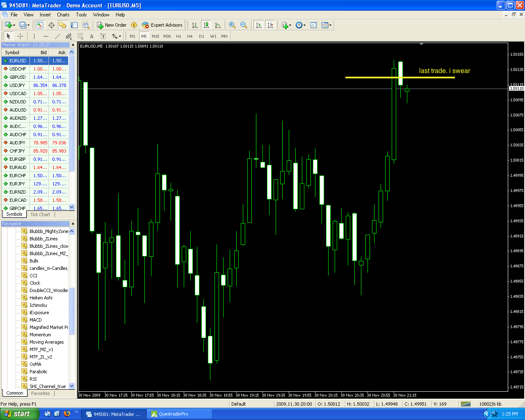Click the yellow horizontal line on chart
Image resolution: width=525 pixels, height=420 pixels.
coord(400,77)
